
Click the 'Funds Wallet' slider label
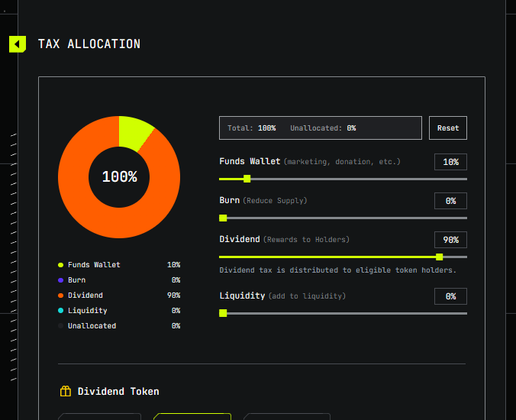point(250,161)
